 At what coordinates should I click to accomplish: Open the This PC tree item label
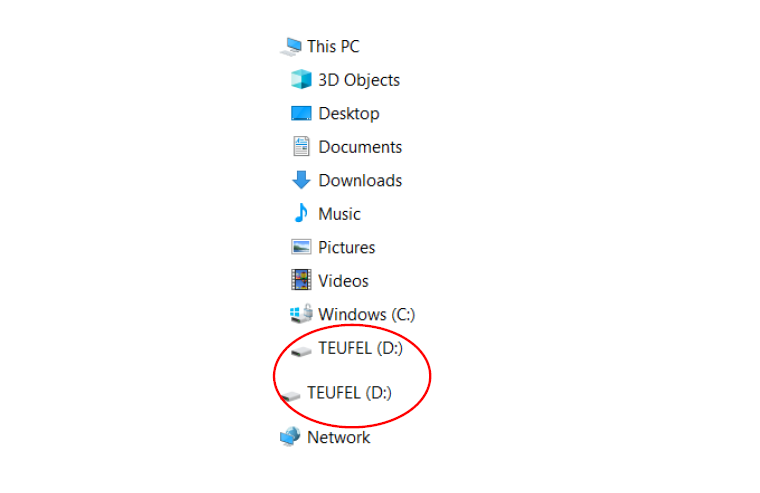(333, 47)
